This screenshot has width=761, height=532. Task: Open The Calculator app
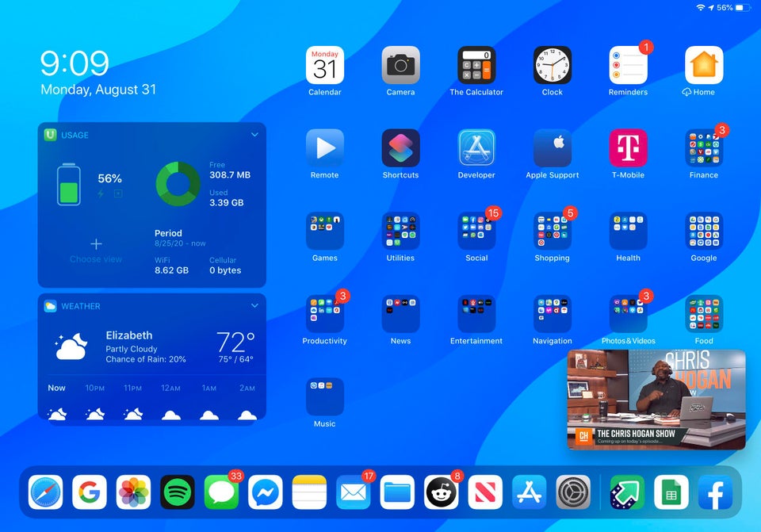pos(476,65)
